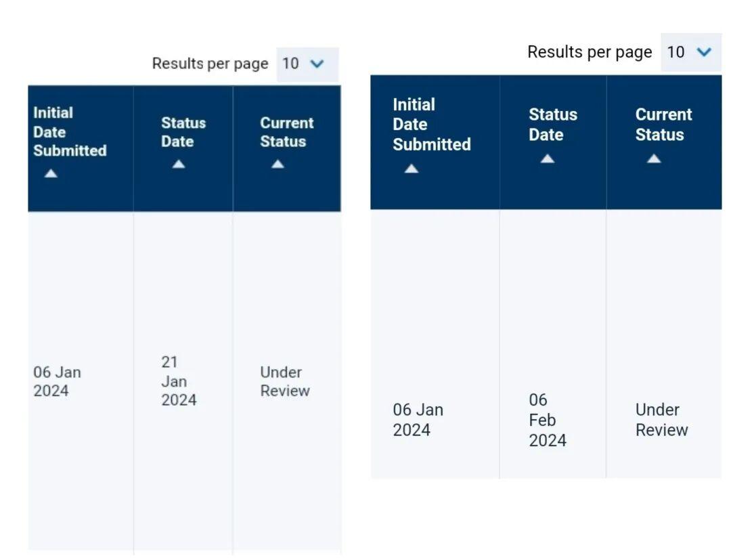
Task: Click sort arrow under Status Date, left table
Action: click(x=178, y=164)
